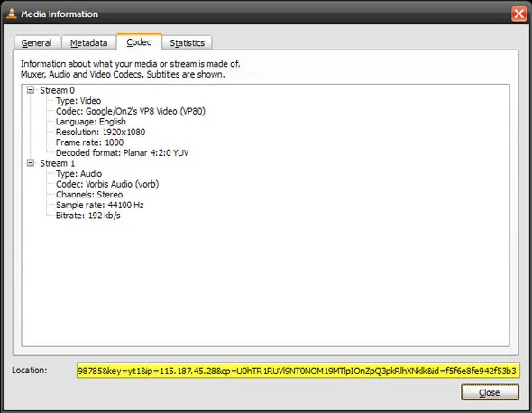
Task: Open the Metadata tab
Action: point(88,43)
